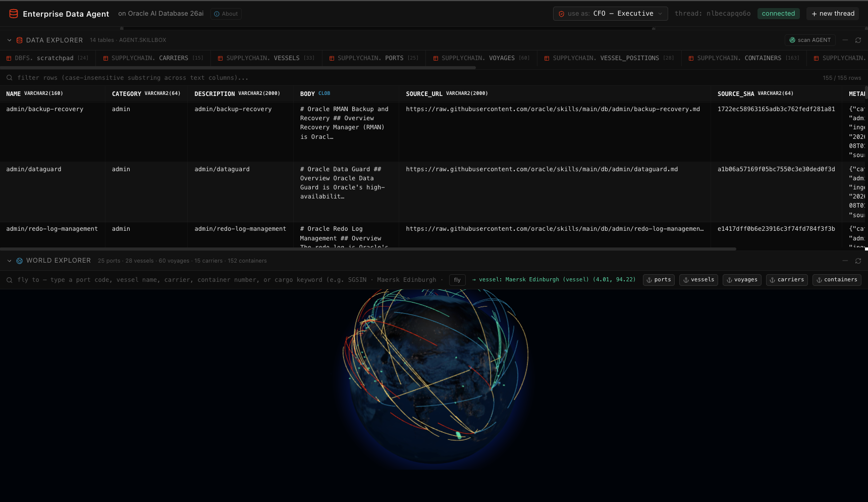Image resolution: width=868 pixels, height=502 pixels.
Task: Switch to SUPPLYCHAIN.VESSEL_POSITIONS table tab
Action: [609, 58]
